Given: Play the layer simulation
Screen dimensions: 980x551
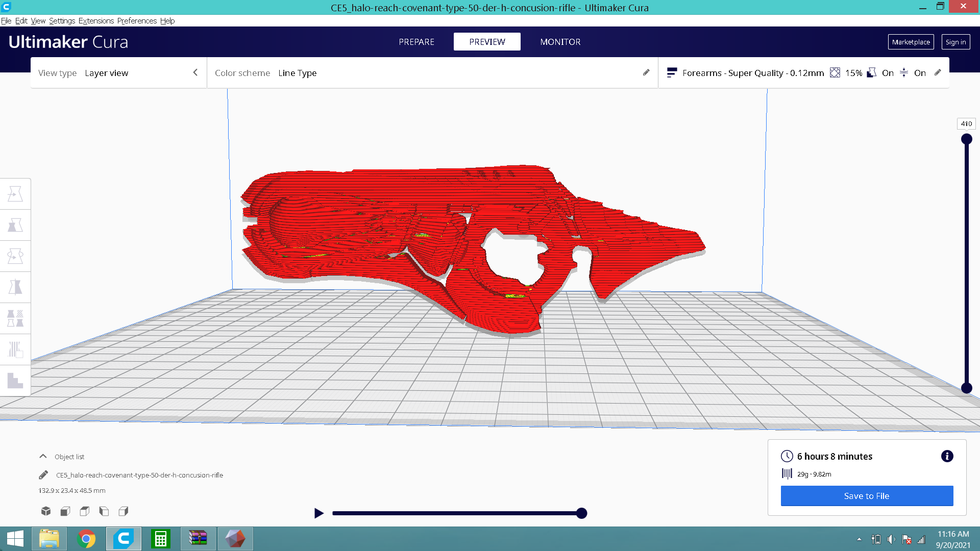Looking at the screenshot, I should click(319, 513).
